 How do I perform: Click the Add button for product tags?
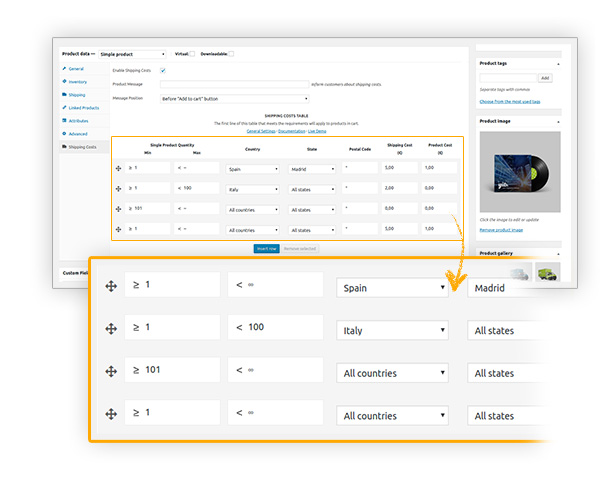click(x=545, y=77)
